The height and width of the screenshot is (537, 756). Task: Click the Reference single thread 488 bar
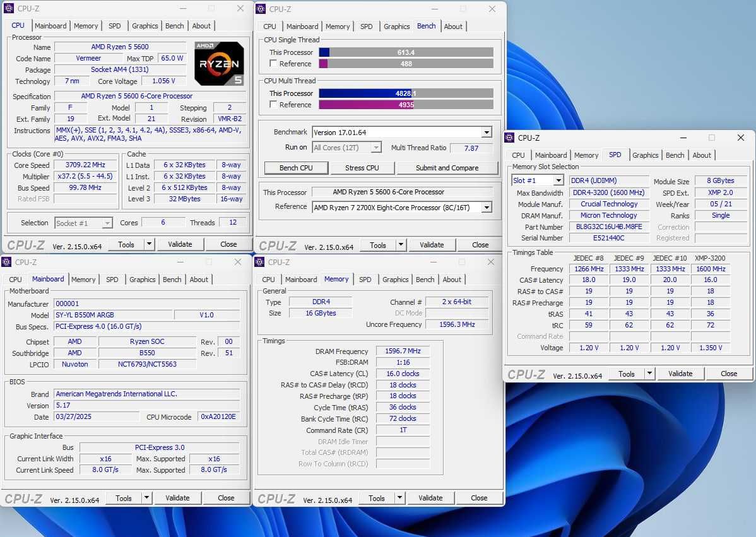406,64
